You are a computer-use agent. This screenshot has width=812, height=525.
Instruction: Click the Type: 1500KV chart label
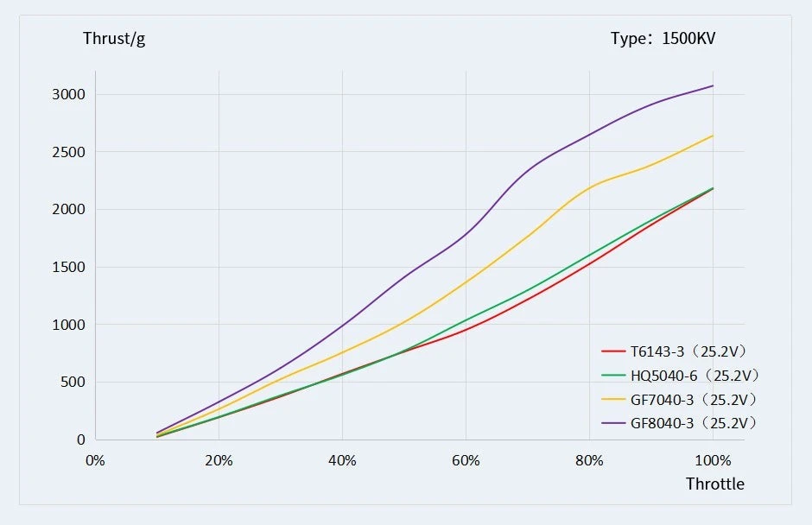pyautogui.click(x=663, y=39)
